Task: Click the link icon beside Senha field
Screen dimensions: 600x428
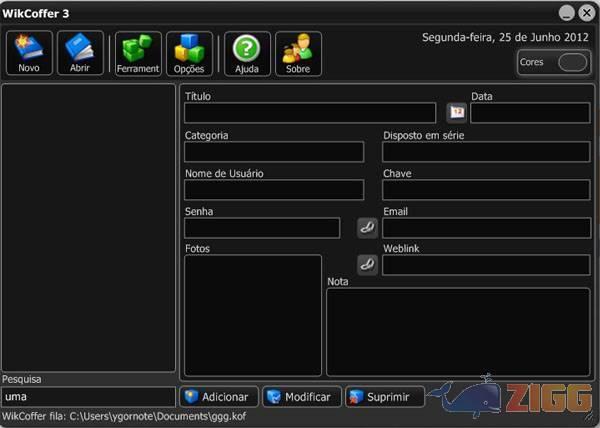Action: point(367,227)
